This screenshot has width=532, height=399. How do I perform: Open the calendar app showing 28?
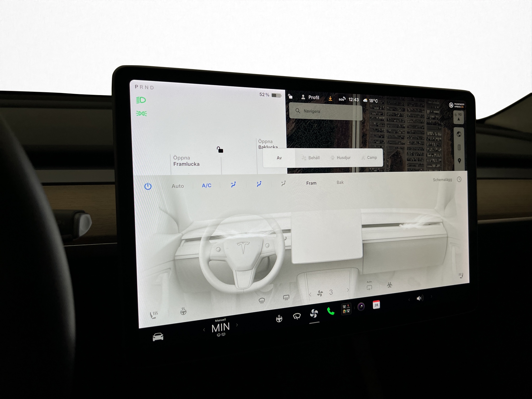[376, 305]
